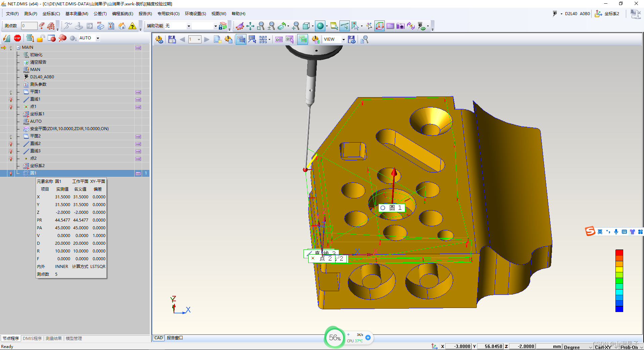Switch to the 测量结果 tab

tap(54, 338)
